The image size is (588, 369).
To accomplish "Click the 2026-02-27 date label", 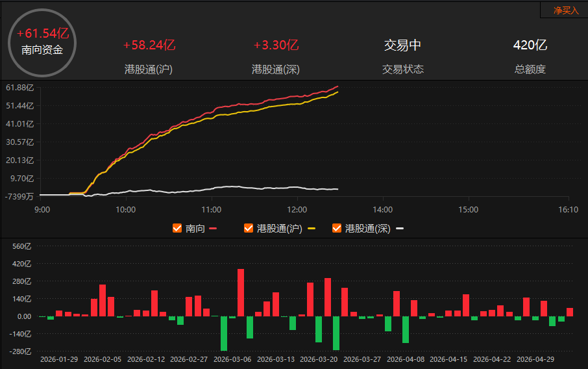I will coord(189,359).
